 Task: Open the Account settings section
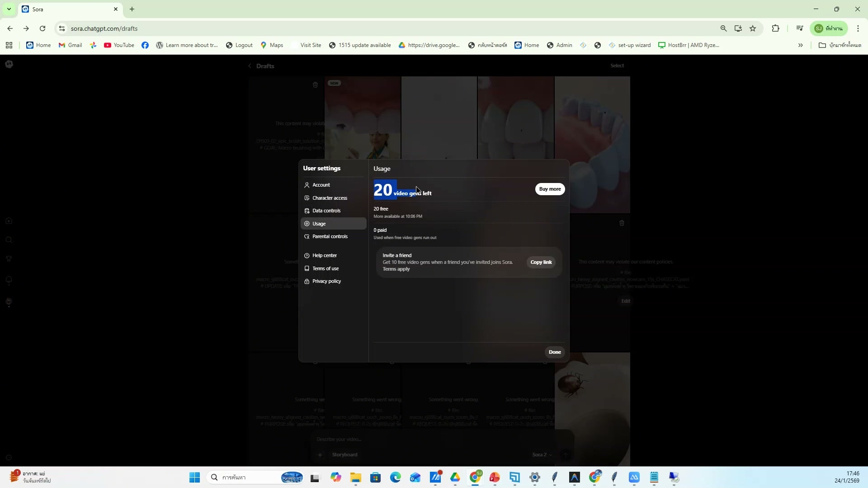point(321,185)
